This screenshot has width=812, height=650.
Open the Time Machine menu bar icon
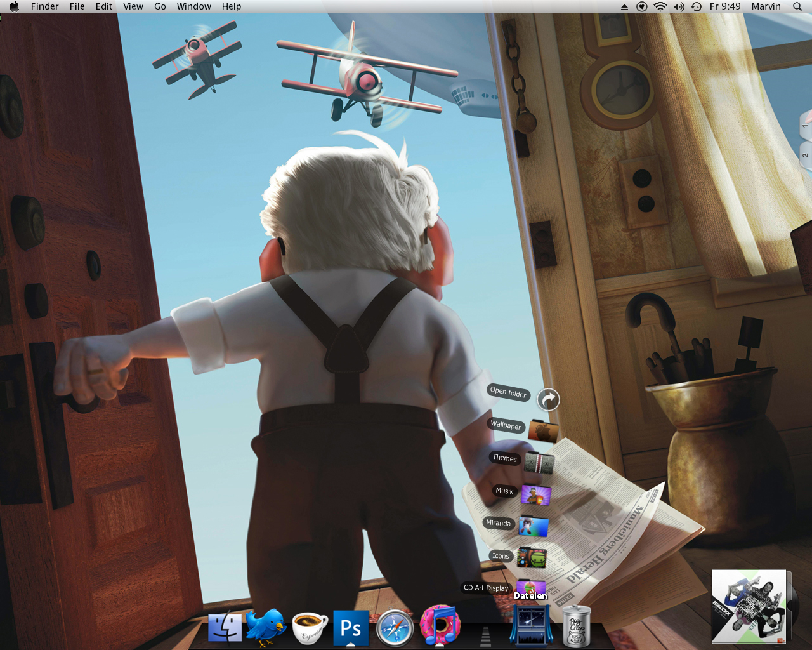697,6
